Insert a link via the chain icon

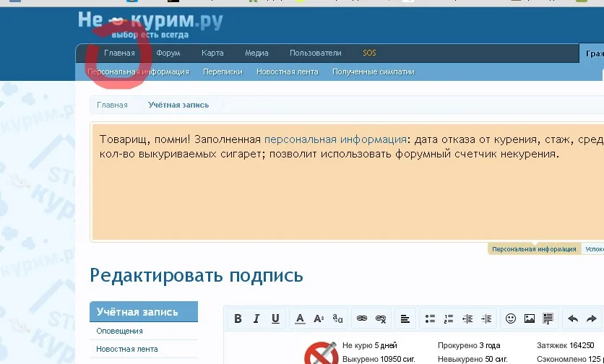coord(362,318)
